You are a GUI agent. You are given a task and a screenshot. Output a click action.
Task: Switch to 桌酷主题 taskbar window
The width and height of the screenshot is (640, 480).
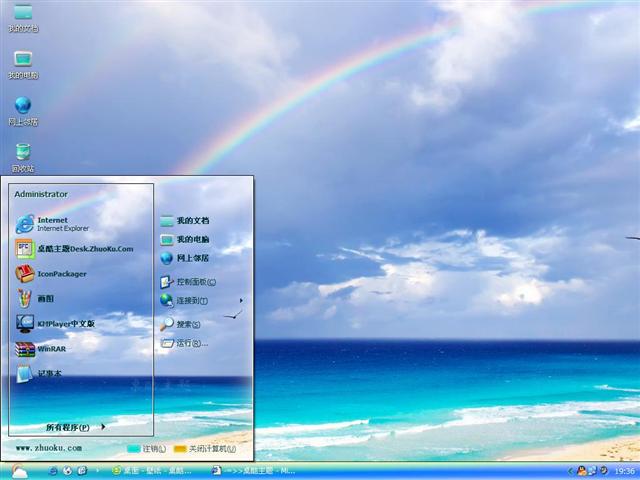[x=253, y=471]
